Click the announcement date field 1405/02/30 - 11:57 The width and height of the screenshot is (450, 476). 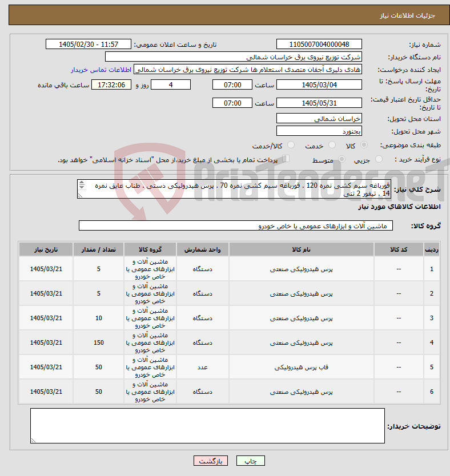89,45
